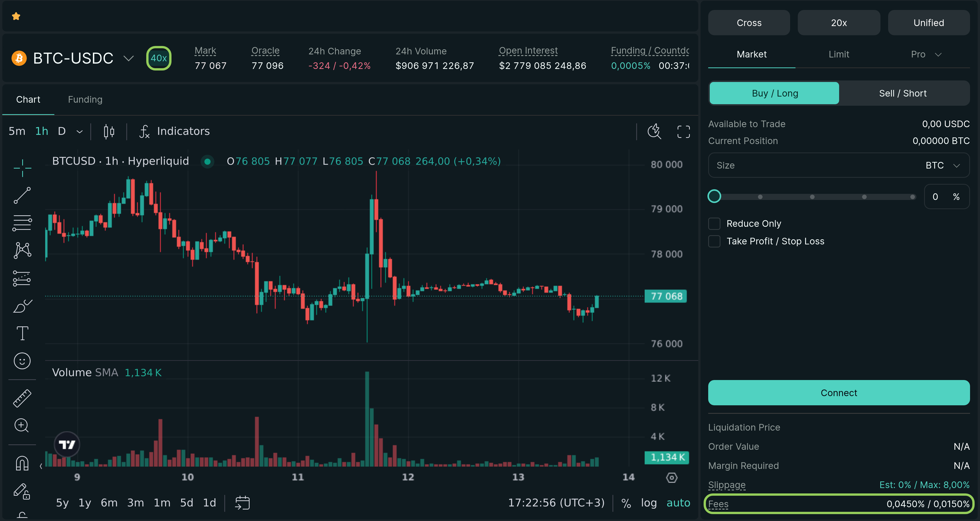Screen dimensions: 980x521
Task: Click the Bitcoin coin logo
Action: pyautogui.click(x=19, y=58)
